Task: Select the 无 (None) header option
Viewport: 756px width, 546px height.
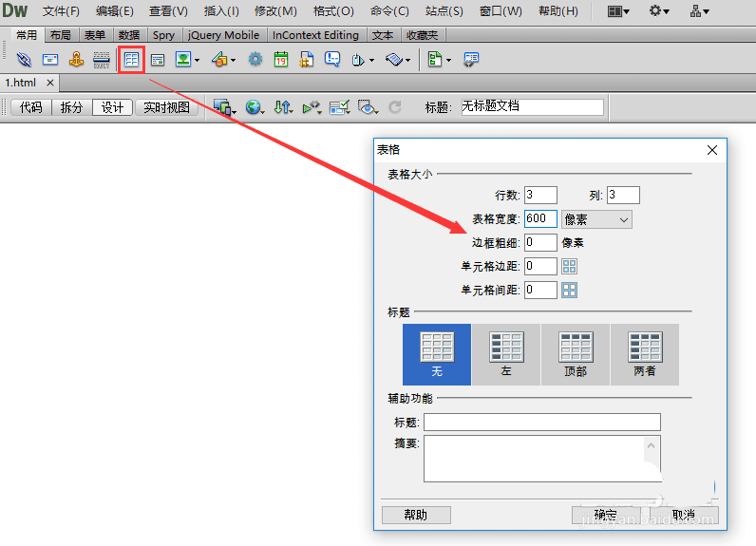Action: pos(437,354)
